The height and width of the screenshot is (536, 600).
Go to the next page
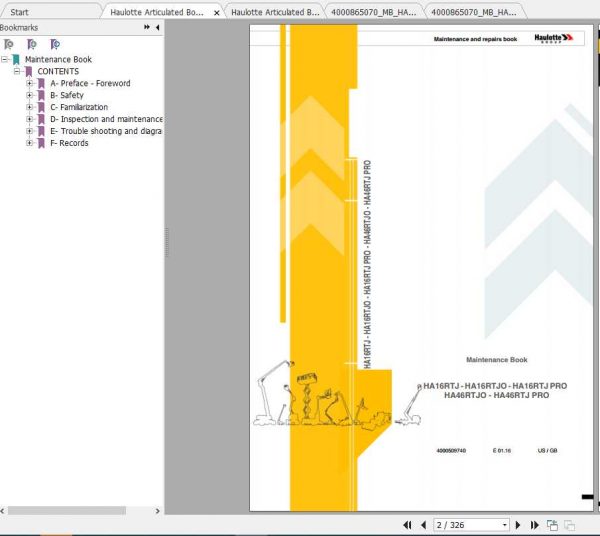pos(518,525)
